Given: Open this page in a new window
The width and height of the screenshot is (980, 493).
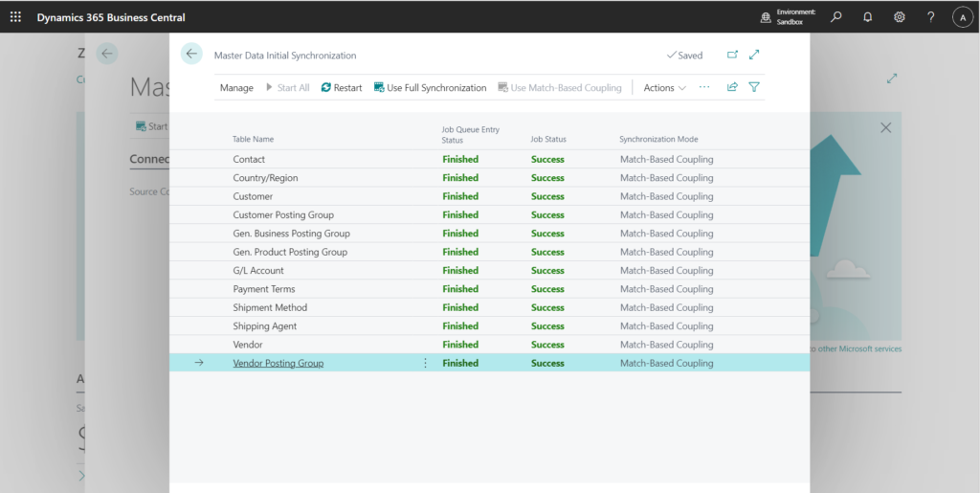Looking at the screenshot, I should (x=732, y=55).
